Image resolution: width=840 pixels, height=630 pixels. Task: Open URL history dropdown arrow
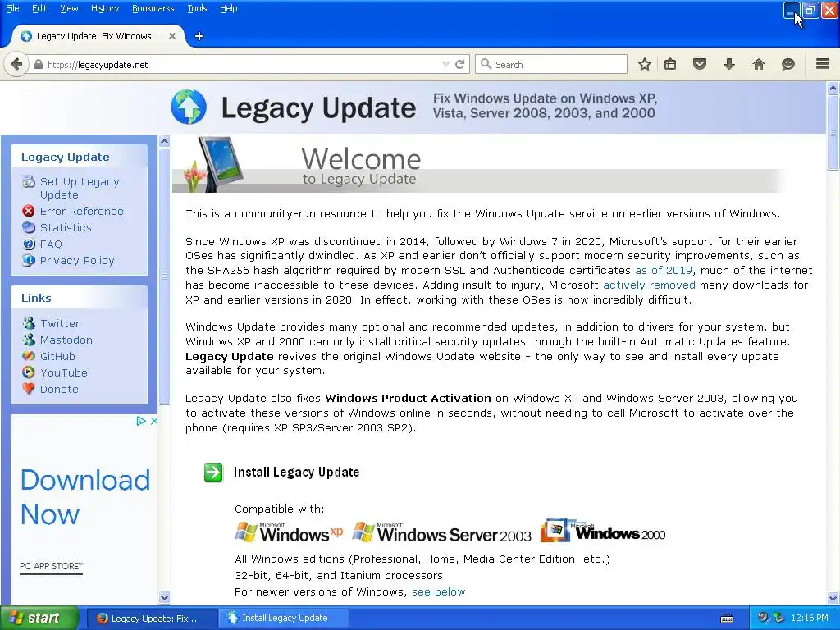click(x=445, y=64)
